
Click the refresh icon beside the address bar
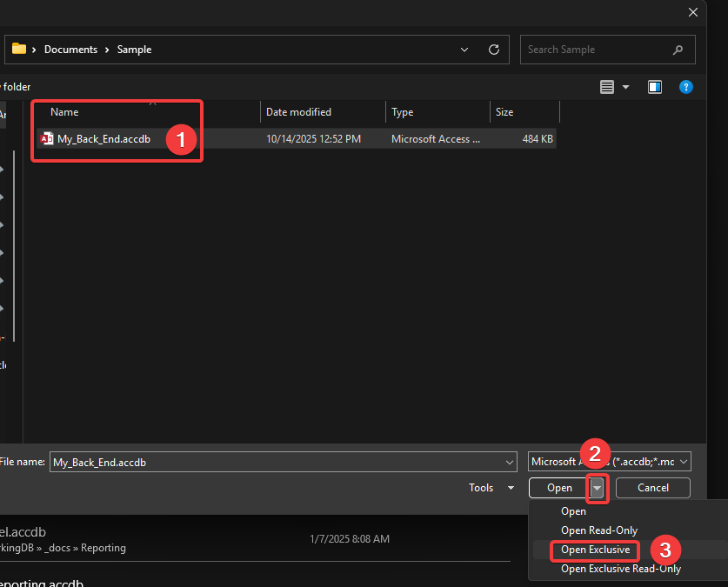tap(494, 50)
